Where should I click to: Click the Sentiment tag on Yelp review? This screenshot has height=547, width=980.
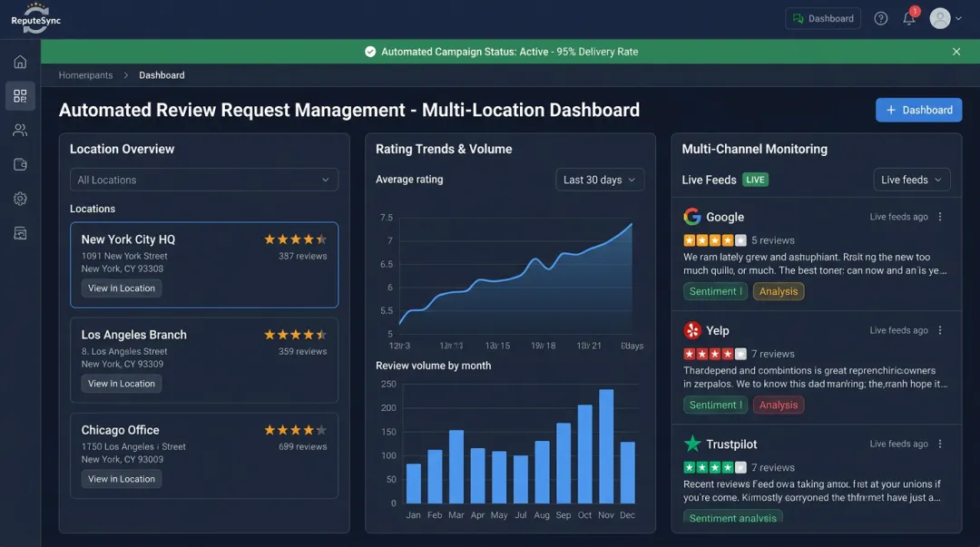[x=715, y=405]
